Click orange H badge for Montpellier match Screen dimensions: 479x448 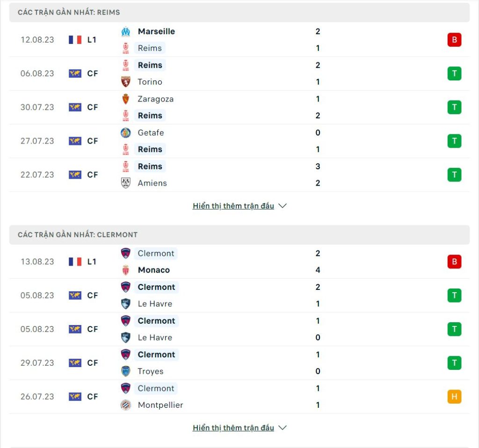[x=454, y=397]
